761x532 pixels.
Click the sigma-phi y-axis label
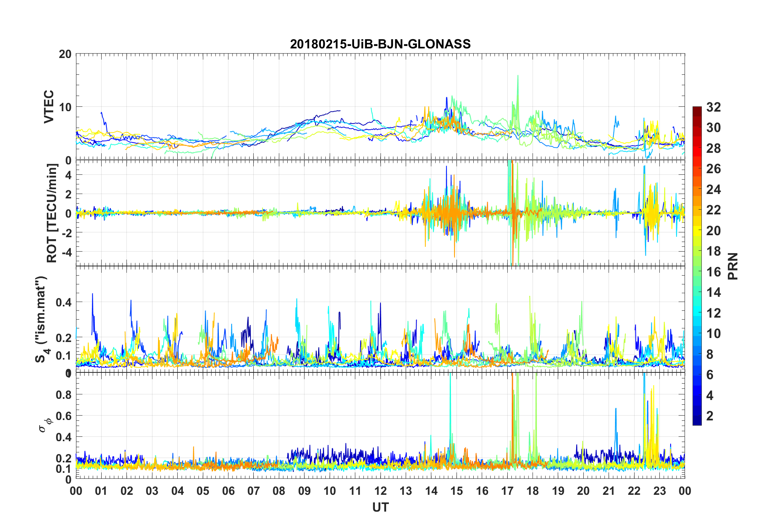pos(46,426)
